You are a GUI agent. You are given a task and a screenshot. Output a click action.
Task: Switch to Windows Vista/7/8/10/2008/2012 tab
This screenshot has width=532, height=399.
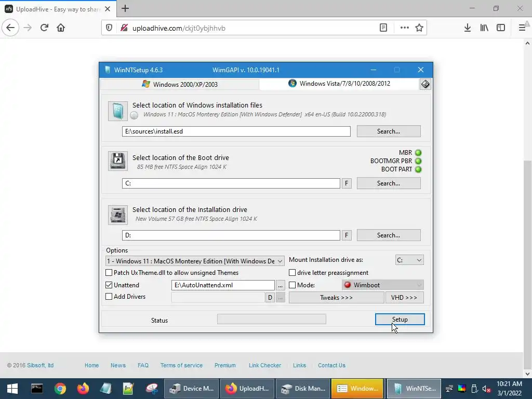click(x=339, y=84)
